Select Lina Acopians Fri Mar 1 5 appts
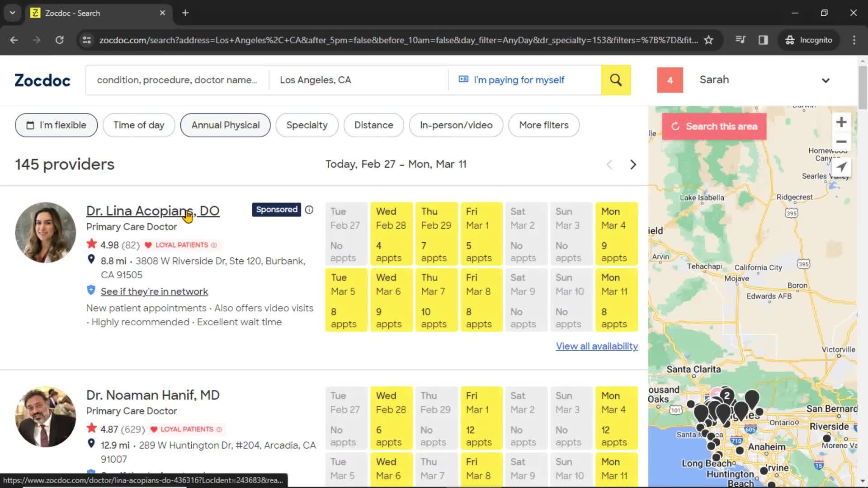 coord(481,234)
